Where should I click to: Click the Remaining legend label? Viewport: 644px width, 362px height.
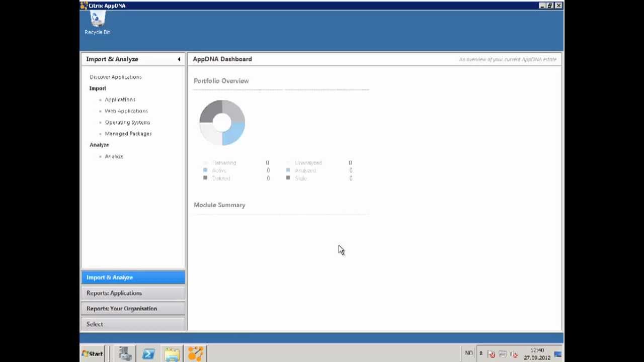point(224,163)
